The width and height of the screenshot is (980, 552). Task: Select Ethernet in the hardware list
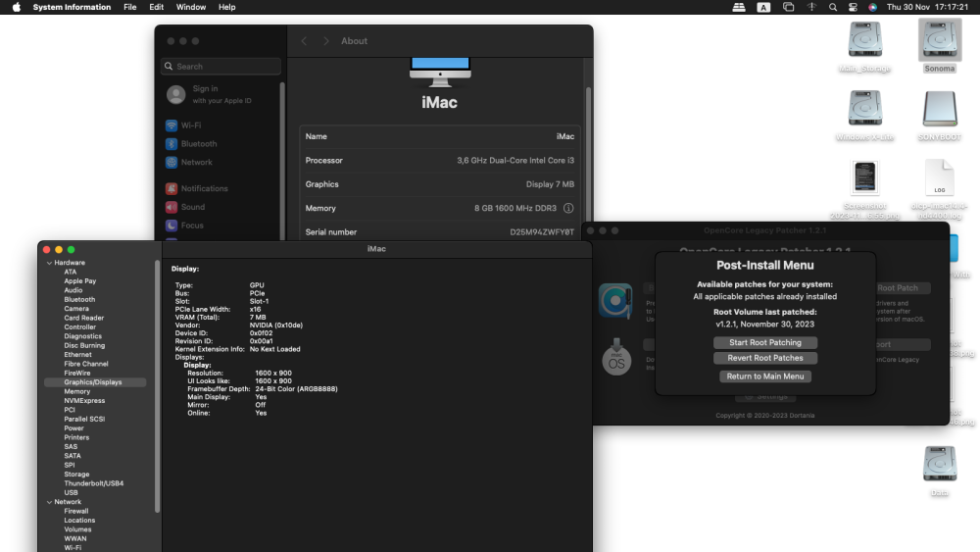pos(77,355)
